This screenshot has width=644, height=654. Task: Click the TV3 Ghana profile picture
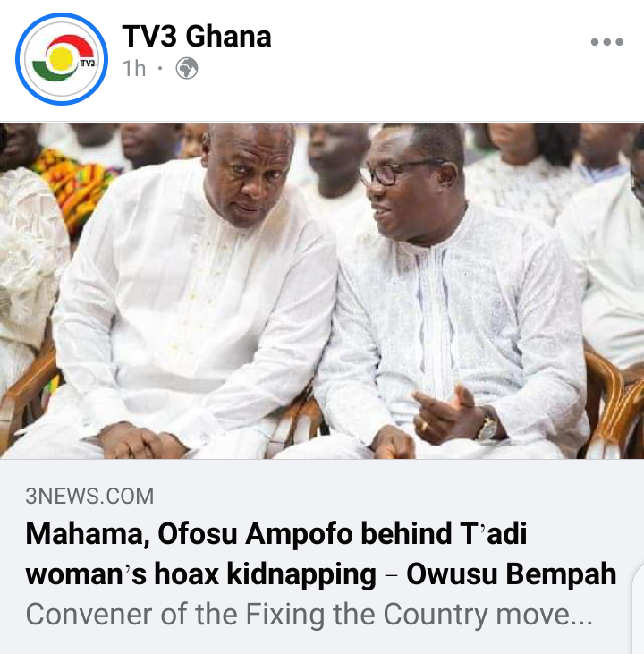62,59
